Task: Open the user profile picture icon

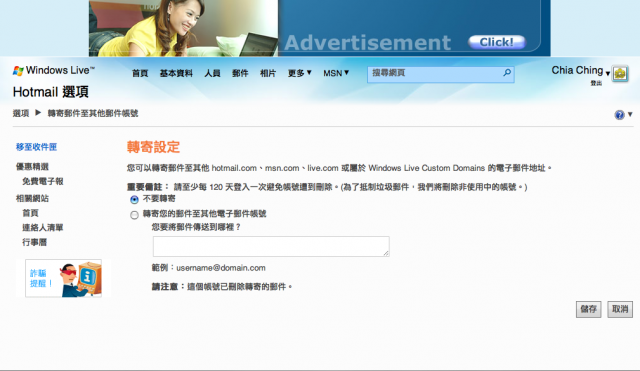Action: (x=620, y=74)
